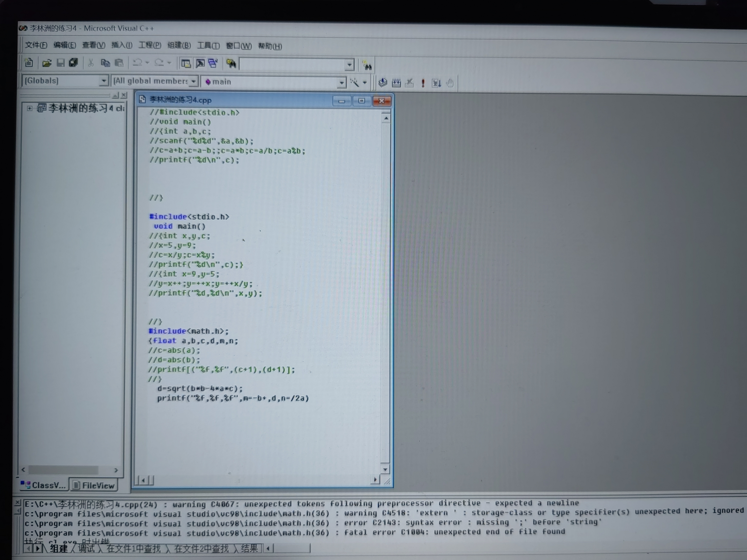Viewport: 747px width, 560px height.
Task: Click the Save All icon
Action: click(73, 63)
